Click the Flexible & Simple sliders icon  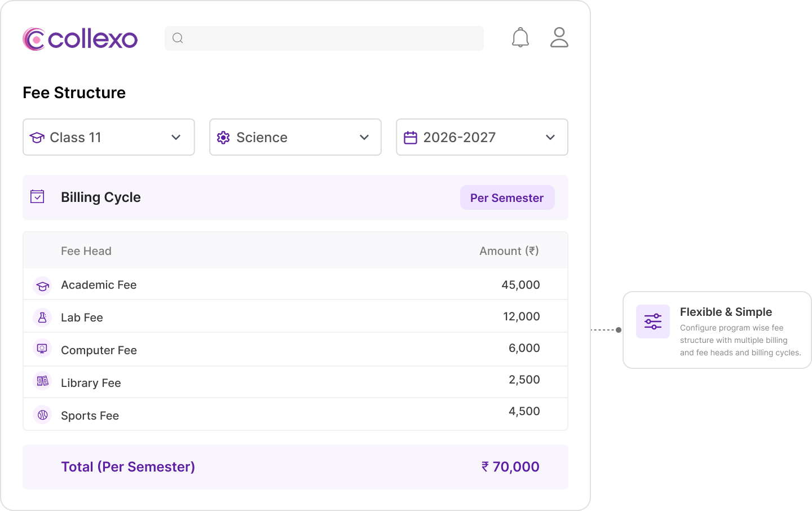coord(653,321)
